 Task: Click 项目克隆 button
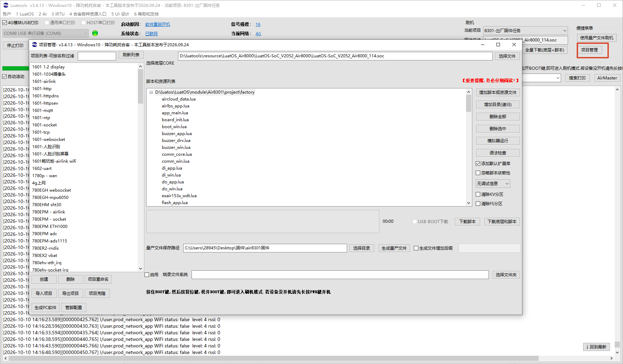pos(97,294)
